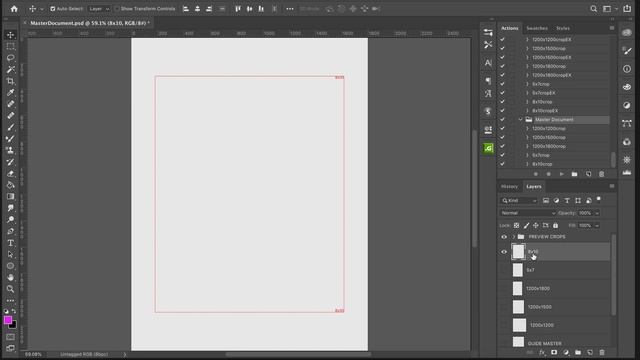Select the Lasso tool

point(11,58)
